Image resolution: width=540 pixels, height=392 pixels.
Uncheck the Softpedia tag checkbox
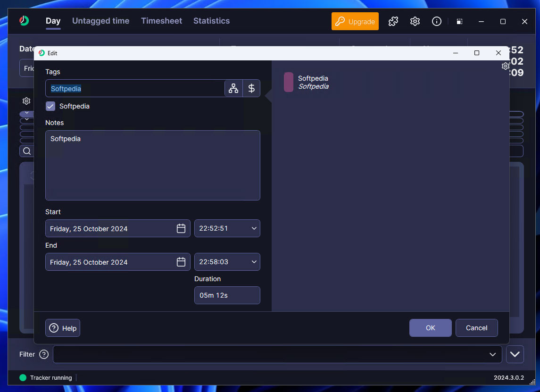(x=50, y=106)
